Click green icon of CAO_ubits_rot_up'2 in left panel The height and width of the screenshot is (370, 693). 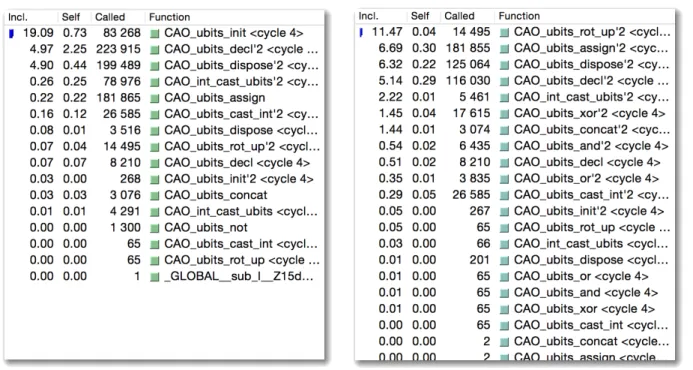click(155, 147)
